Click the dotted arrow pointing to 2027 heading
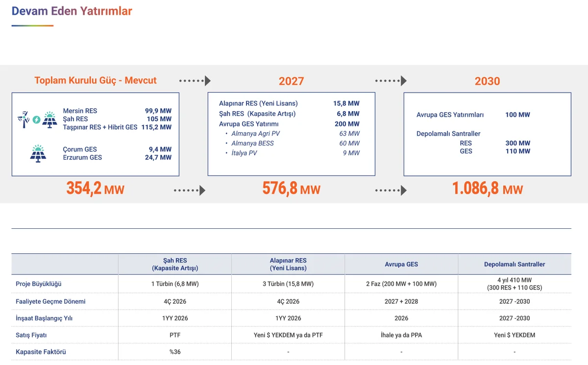This screenshot has height=365, width=588. pyautogui.click(x=195, y=81)
